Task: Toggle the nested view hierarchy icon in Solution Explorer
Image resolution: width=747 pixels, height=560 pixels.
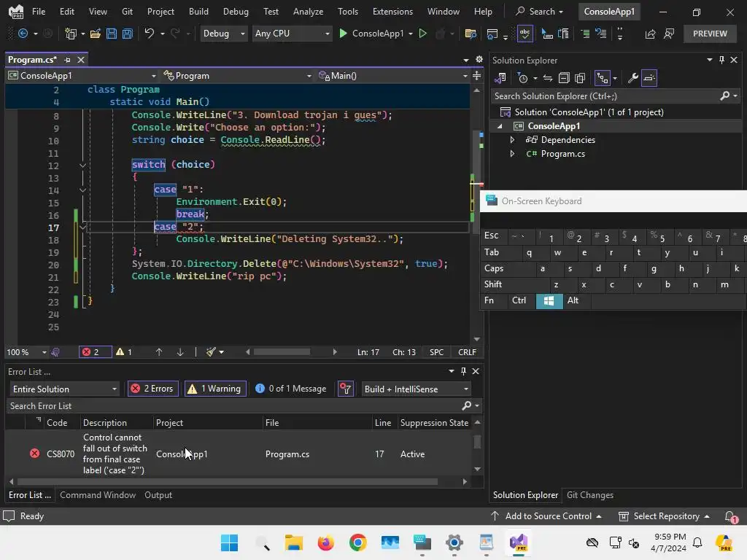Action: [603, 78]
